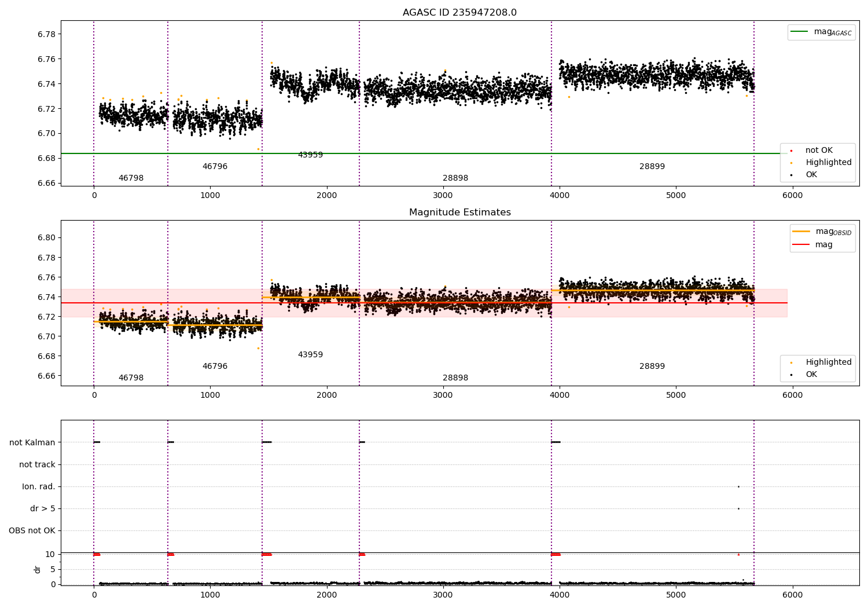The width and height of the screenshot is (868, 608).
Task: Click the 'not Kalman' axis label
Action: click(x=32, y=442)
